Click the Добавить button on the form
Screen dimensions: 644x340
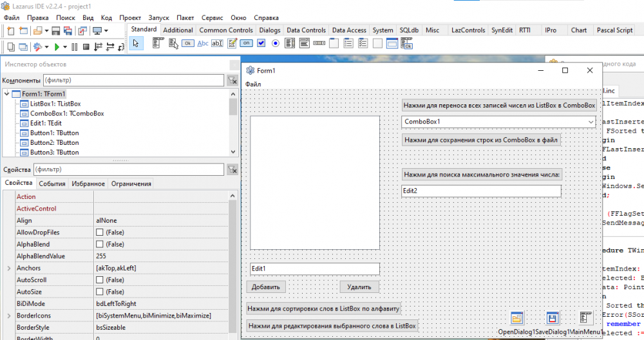click(x=266, y=287)
